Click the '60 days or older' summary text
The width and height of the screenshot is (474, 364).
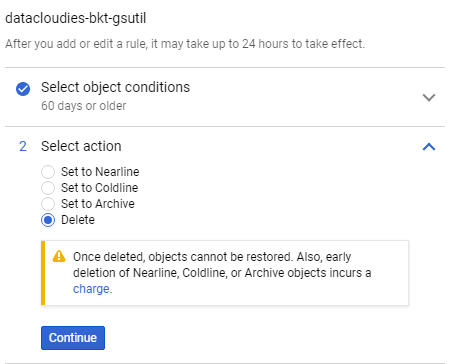pos(84,106)
